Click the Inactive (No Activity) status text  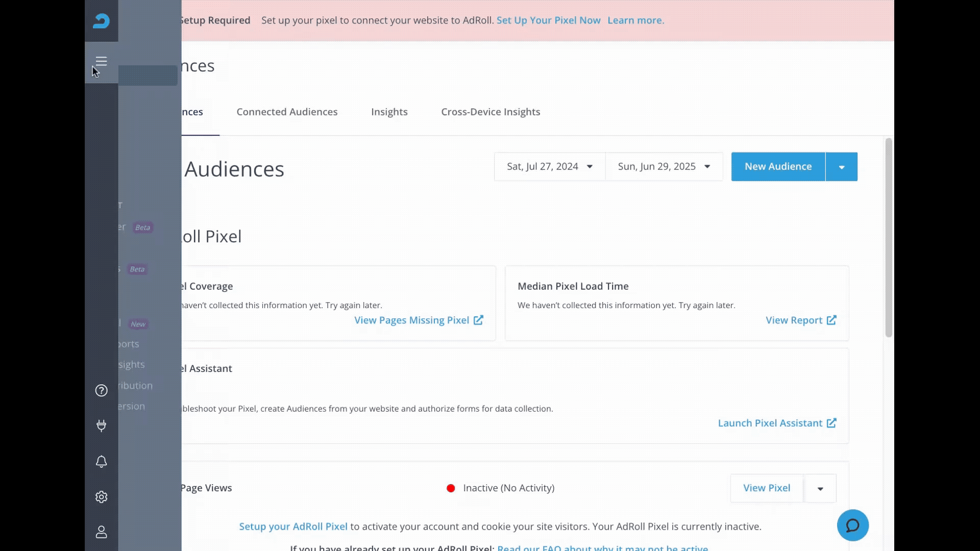click(509, 488)
